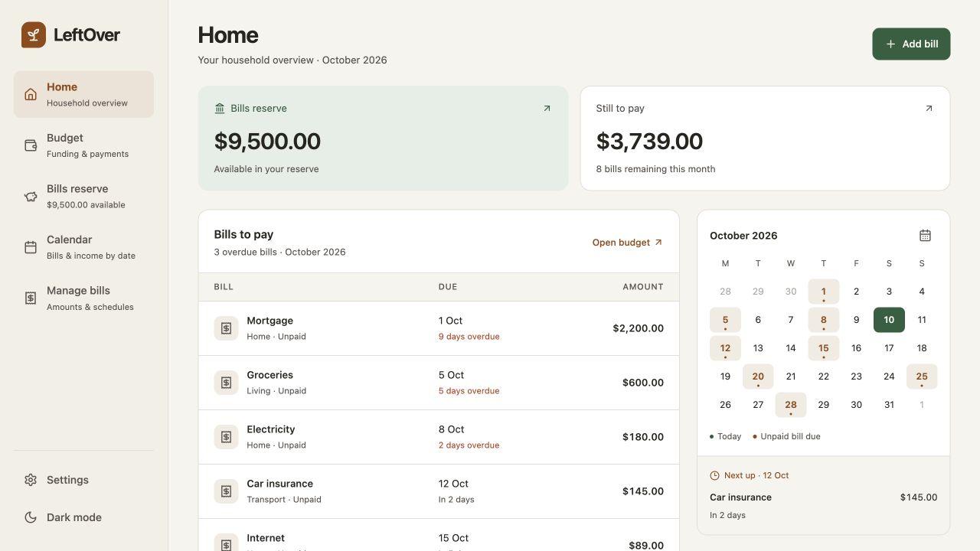Open Manage bills in the sidebar
The width and height of the screenshot is (980, 551).
[83, 298]
